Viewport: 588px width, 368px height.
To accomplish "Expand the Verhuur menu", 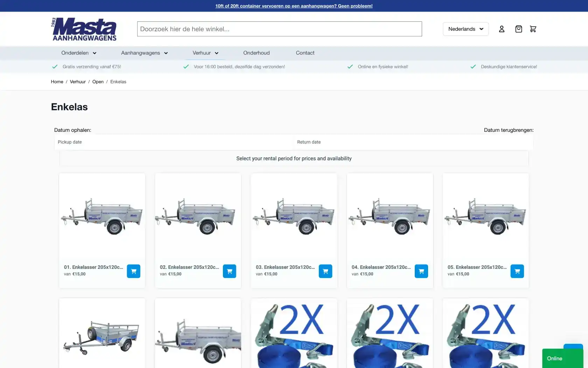I will (205, 53).
